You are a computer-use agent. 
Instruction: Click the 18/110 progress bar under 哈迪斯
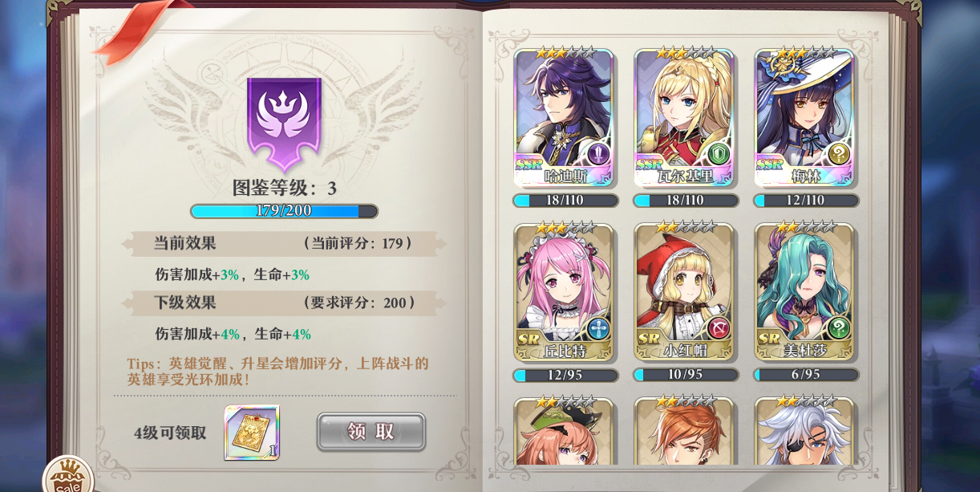pyautogui.click(x=565, y=201)
